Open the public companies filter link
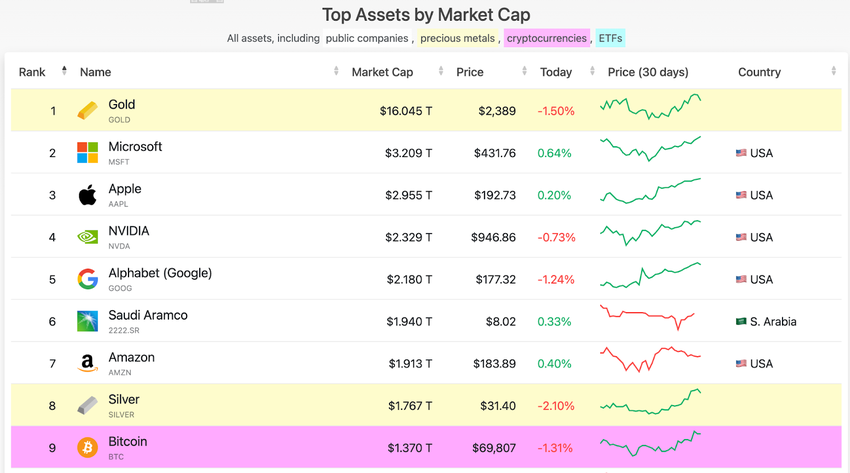The image size is (850, 473). click(367, 39)
